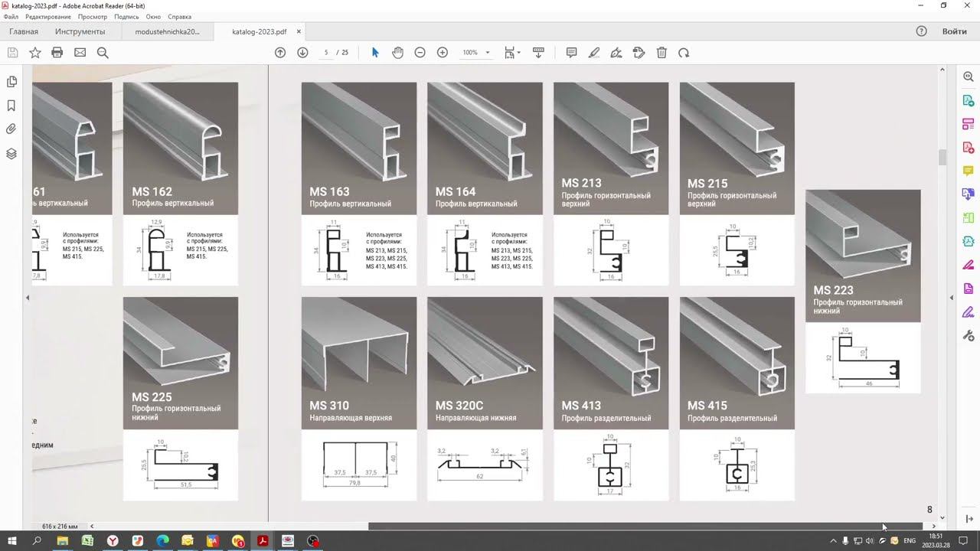Activate the arrow selection tool
The height and width of the screenshot is (551, 980).
click(x=375, y=53)
